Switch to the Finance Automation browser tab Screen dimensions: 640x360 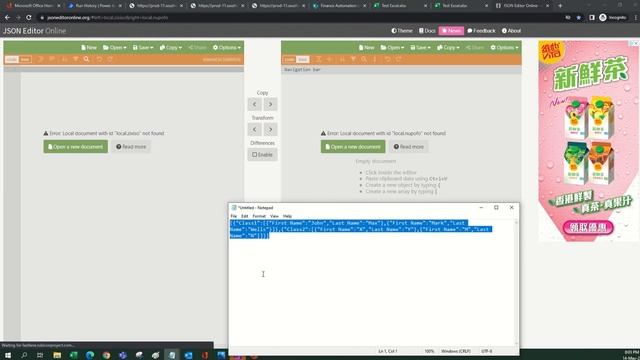339,6
